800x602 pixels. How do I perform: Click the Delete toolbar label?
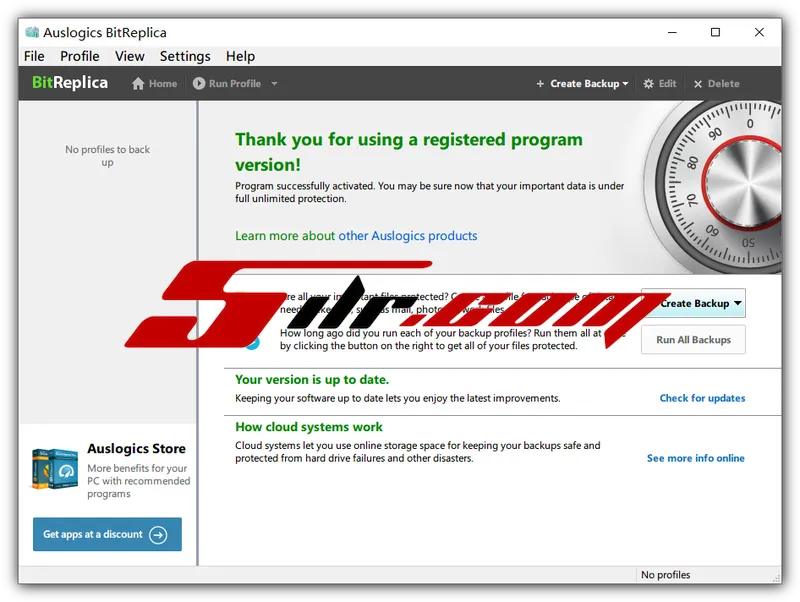(x=723, y=84)
